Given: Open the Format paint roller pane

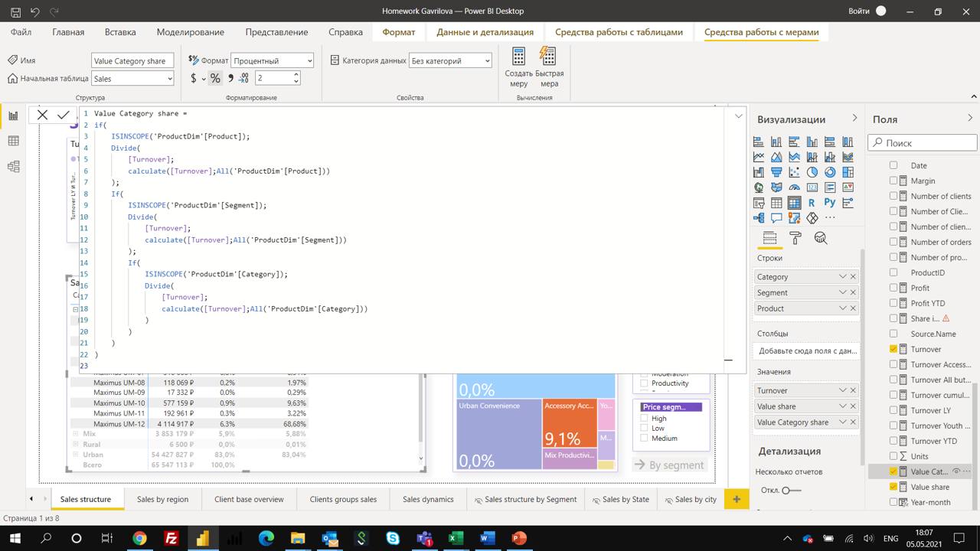Looking at the screenshot, I should click(x=795, y=239).
